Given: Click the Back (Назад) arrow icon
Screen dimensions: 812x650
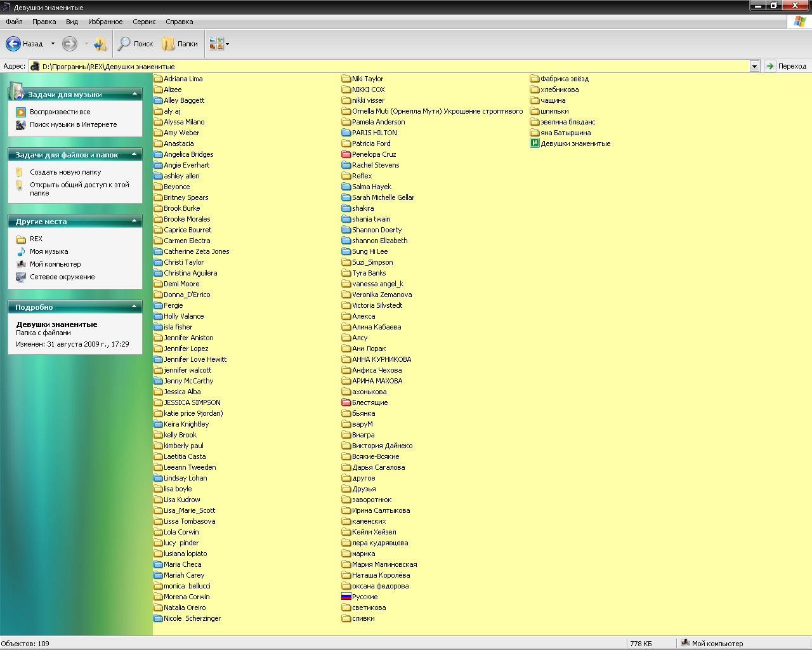Looking at the screenshot, I should (13, 44).
